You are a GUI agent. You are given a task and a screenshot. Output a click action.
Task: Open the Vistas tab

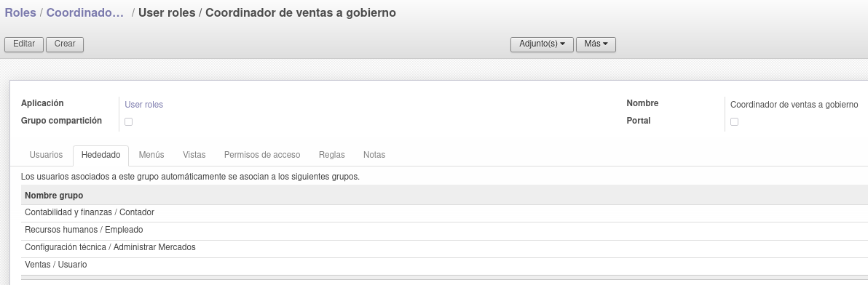tap(194, 155)
